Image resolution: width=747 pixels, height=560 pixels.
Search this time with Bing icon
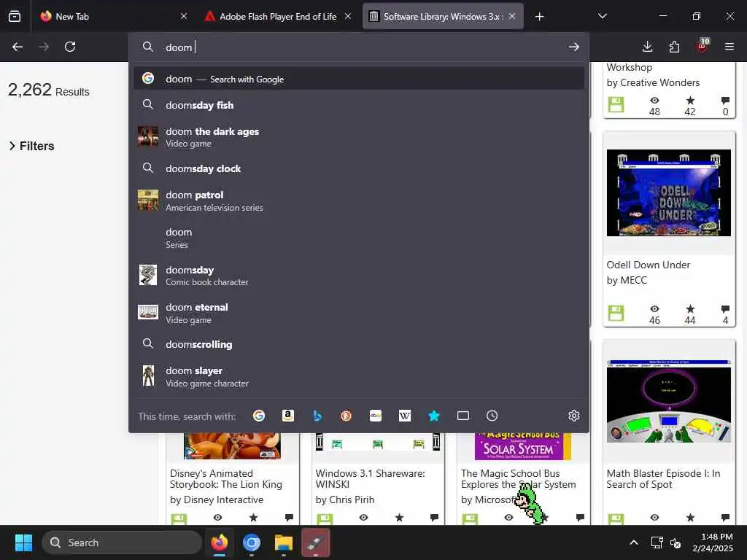(x=317, y=416)
